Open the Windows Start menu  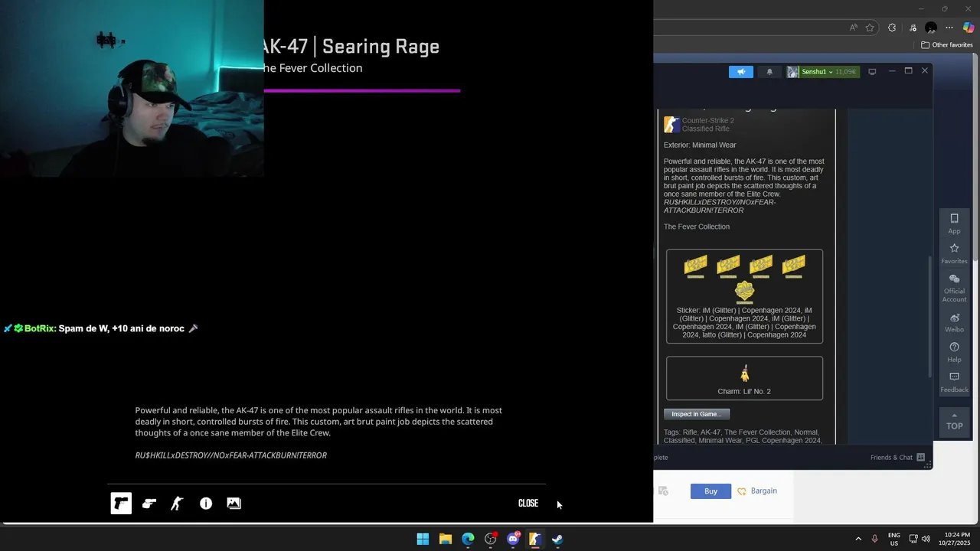click(423, 540)
